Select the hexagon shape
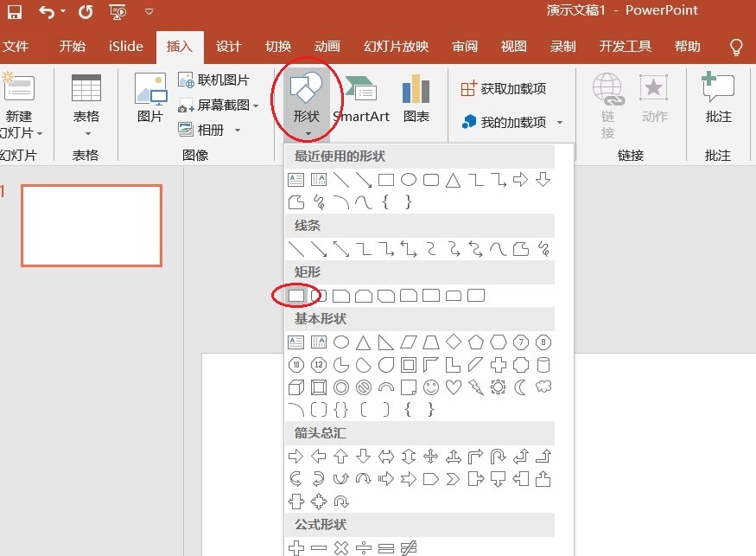Viewport: 756px width, 556px height. point(499,342)
